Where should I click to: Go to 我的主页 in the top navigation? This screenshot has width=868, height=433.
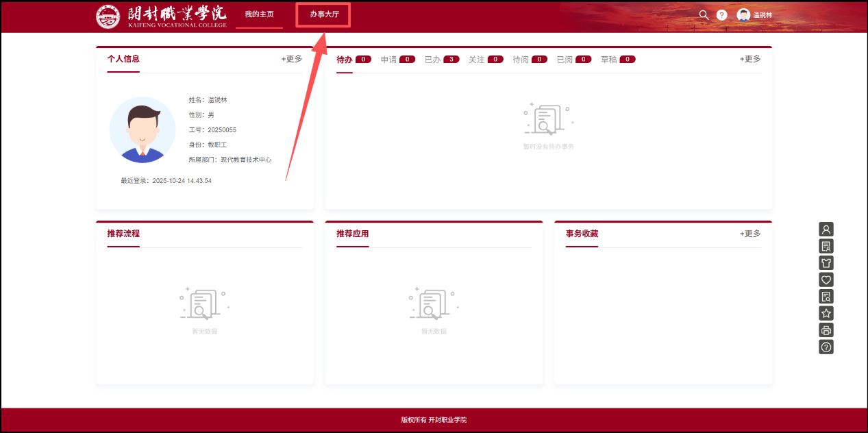tap(259, 14)
